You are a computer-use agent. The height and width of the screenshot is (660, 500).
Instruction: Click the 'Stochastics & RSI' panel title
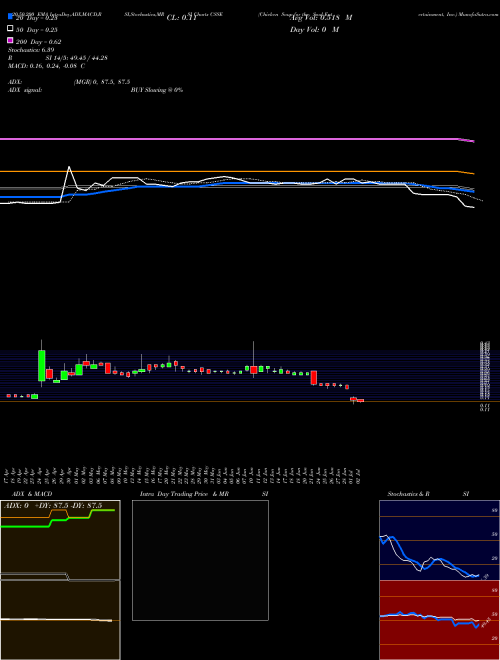point(428,494)
